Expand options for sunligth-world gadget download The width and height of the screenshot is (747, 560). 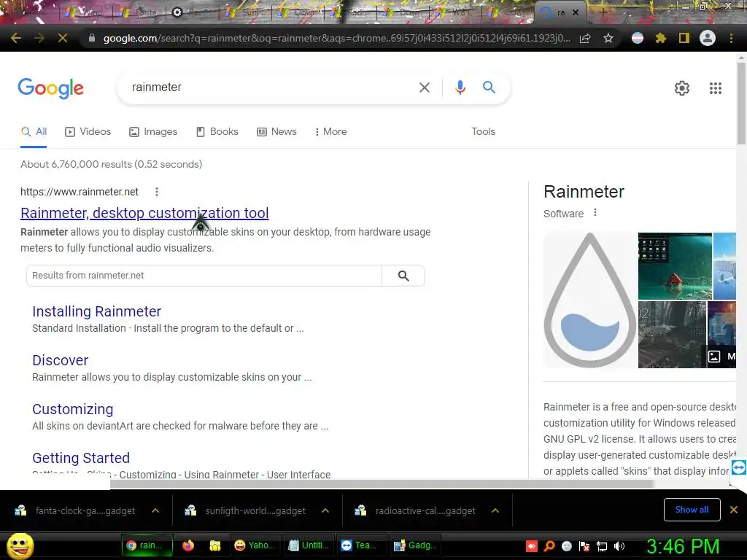tap(325, 510)
